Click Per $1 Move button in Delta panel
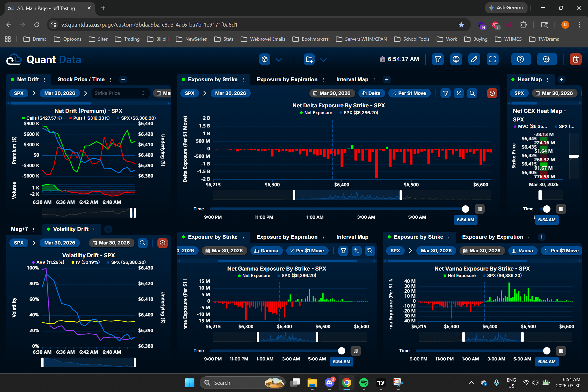 (x=409, y=93)
